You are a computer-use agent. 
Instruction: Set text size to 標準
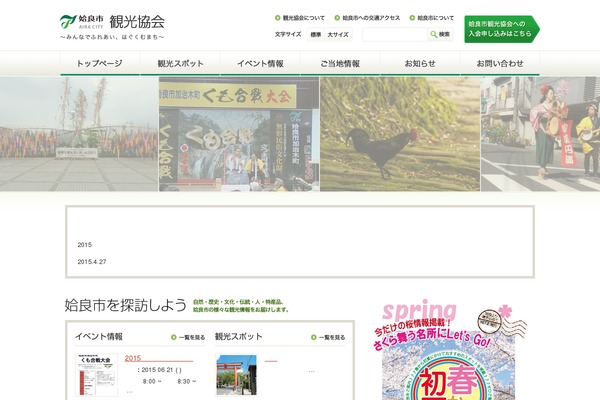(x=316, y=34)
